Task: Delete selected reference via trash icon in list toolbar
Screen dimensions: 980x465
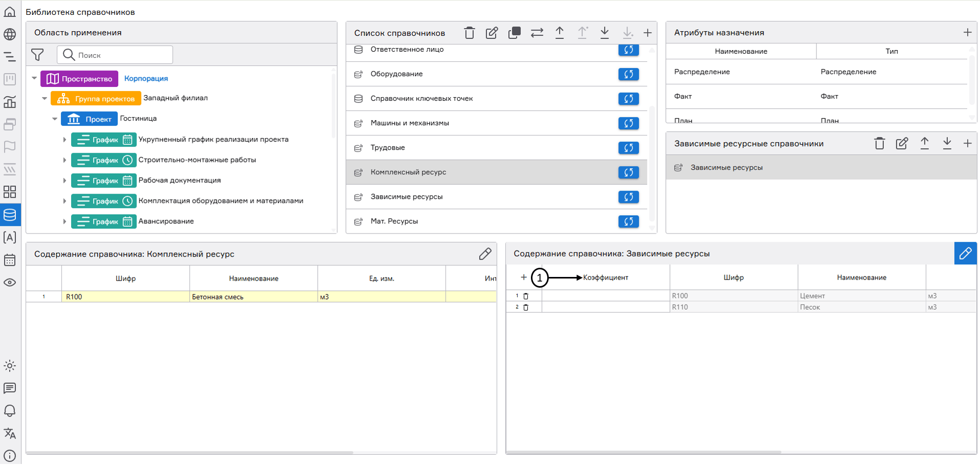Action: coord(469,33)
